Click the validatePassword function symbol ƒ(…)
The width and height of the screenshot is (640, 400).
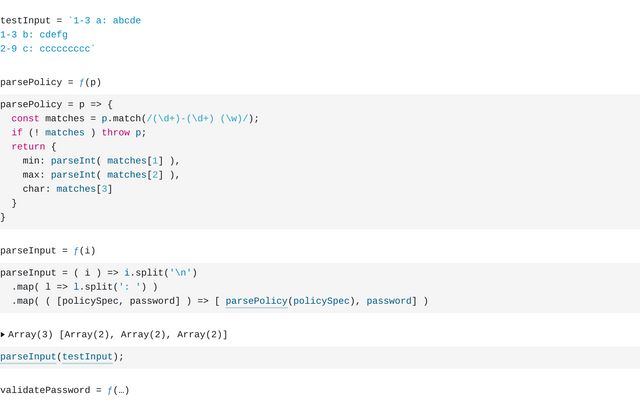coord(118,390)
